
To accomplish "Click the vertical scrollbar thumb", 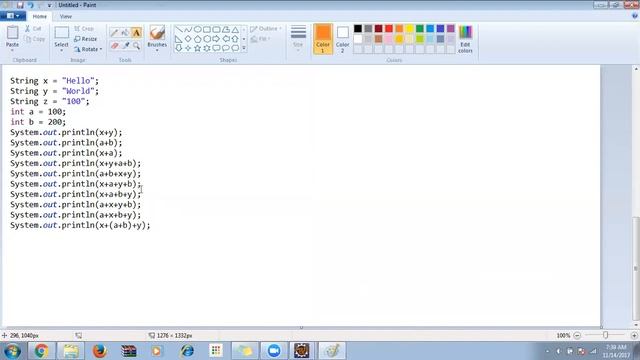I will click(636, 269).
